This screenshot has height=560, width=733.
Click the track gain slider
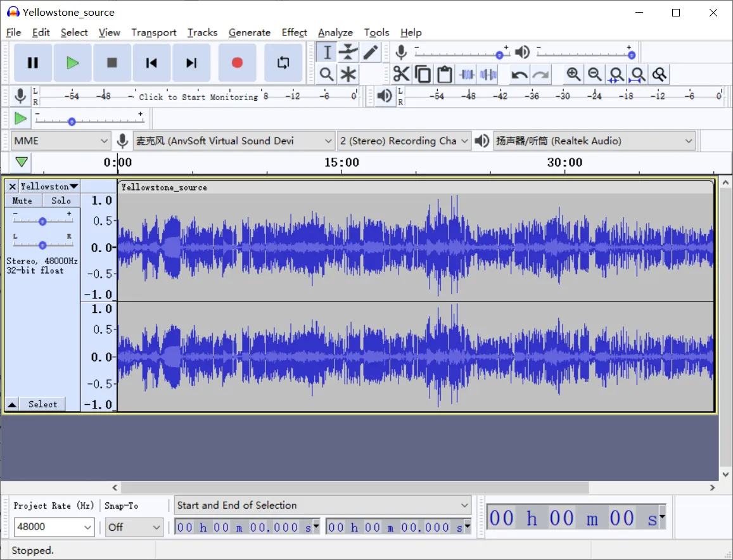(x=42, y=221)
